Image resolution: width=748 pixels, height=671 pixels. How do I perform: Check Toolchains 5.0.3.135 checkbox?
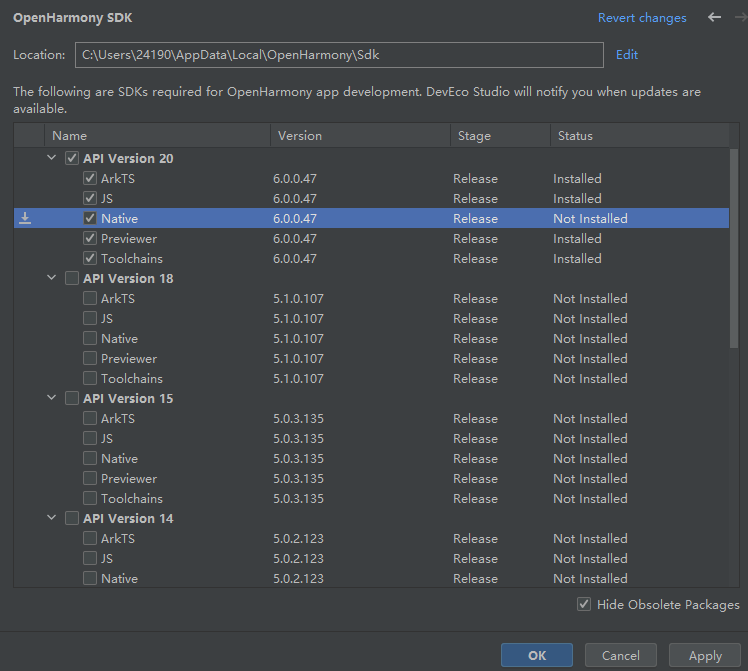(90, 499)
